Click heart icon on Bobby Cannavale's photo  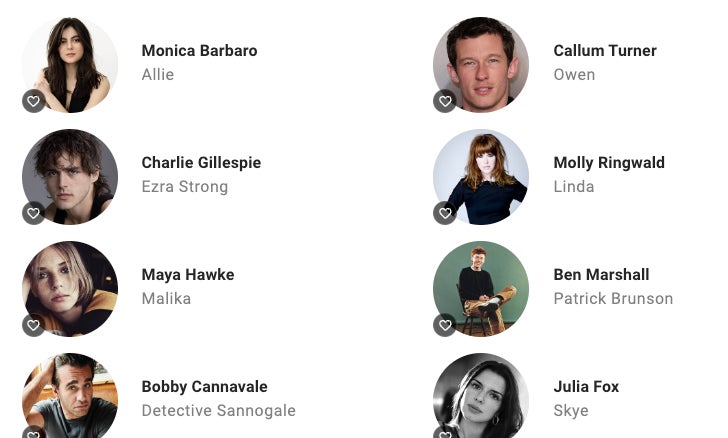33,433
